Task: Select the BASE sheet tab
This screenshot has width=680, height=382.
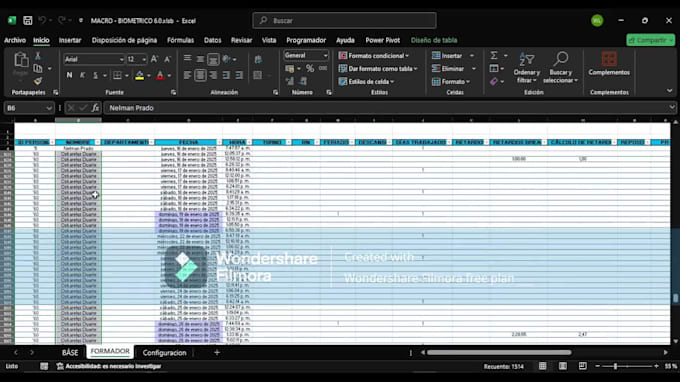Action: (70, 353)
